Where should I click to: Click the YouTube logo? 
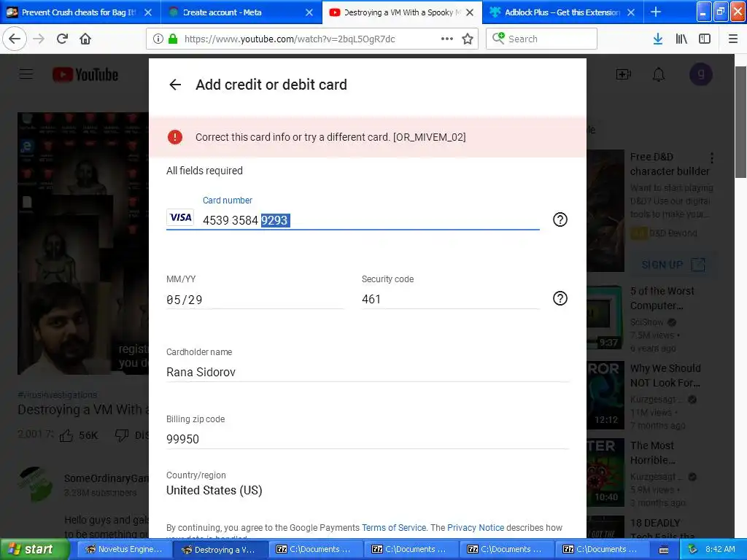tap(85, 75)
